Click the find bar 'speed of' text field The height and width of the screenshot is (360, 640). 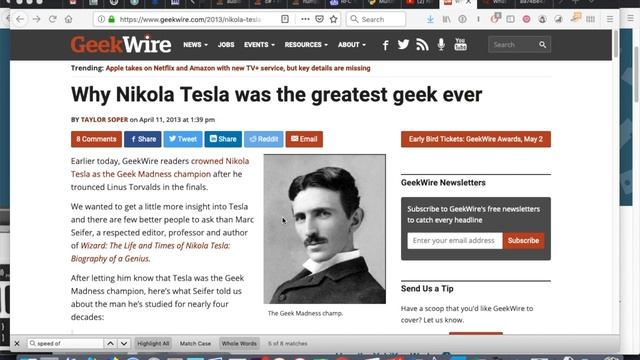pyautogui.click(x=65, y=344)
